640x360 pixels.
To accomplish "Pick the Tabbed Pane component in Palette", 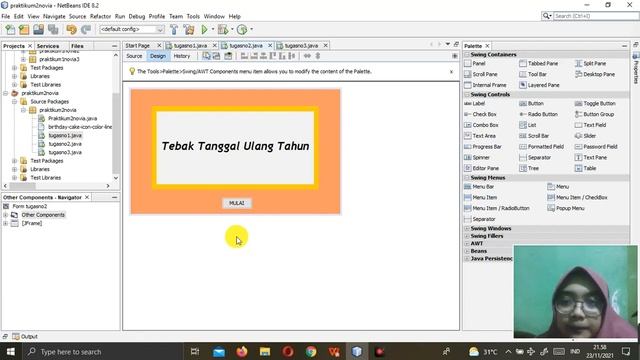I will click(538, 64).
